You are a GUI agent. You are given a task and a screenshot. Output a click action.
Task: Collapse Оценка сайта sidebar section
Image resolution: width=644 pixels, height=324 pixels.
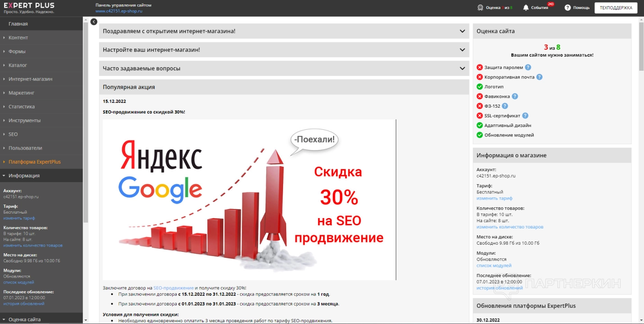point(41,319)
